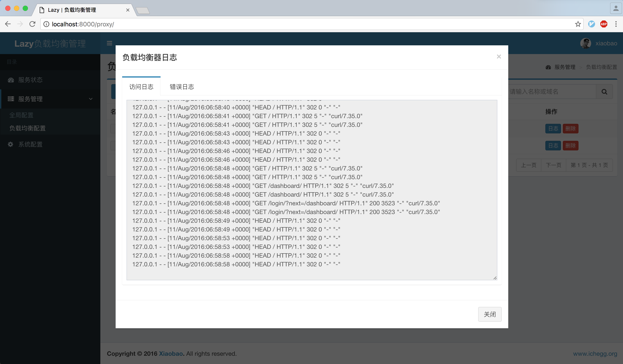Select the 访问日志 tab
This screenshot has height=364, width=623.
tap(141, 87)
